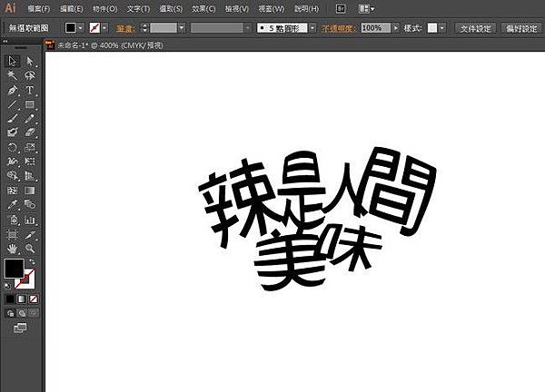Select the Blend tool
This screenshot has width=545, height=392.
(30, 204)
